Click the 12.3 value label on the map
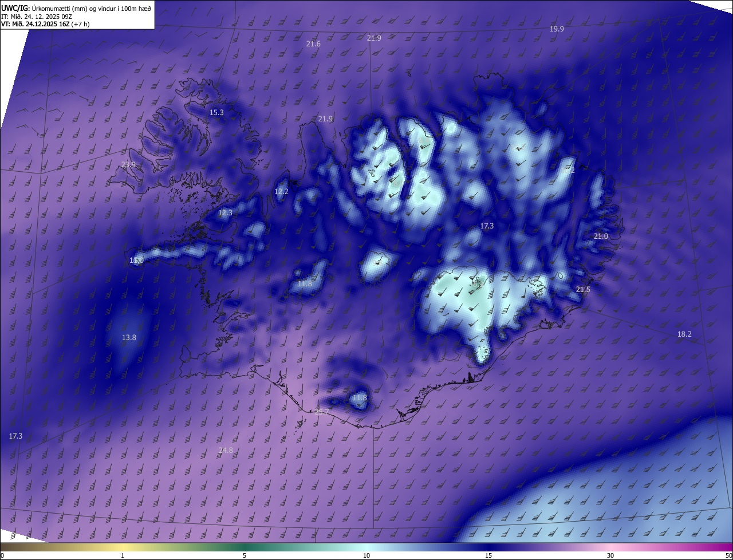The width and height of the screenshot is (733, 560). [x=225, y=213]
